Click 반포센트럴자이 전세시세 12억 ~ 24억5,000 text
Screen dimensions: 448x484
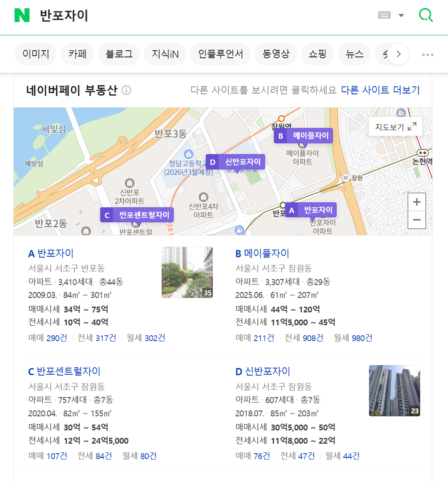point(79,440)
